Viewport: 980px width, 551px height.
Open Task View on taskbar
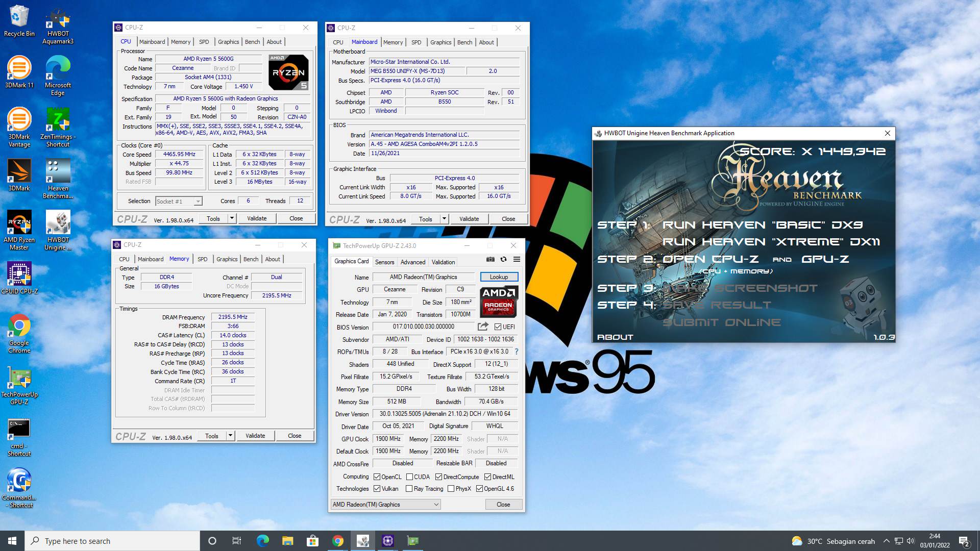click(237, 541)
